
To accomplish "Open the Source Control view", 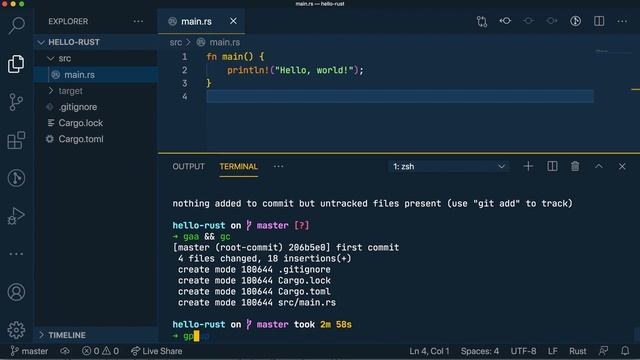I will pyautogui.click(x=16, y=102).
